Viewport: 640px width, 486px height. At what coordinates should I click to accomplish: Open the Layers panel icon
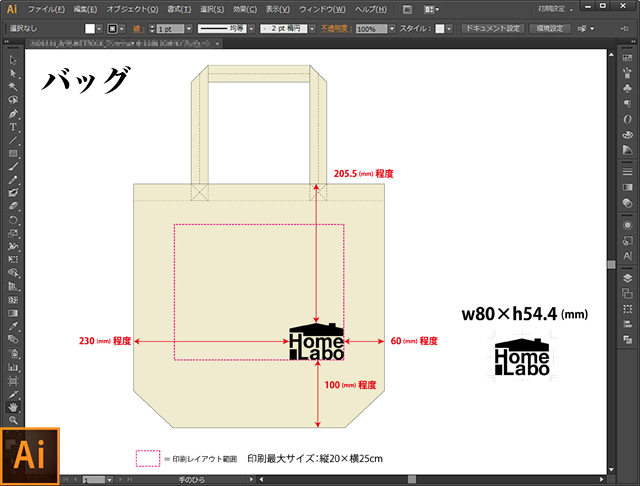pyautogui.click(x=627, y=278)
